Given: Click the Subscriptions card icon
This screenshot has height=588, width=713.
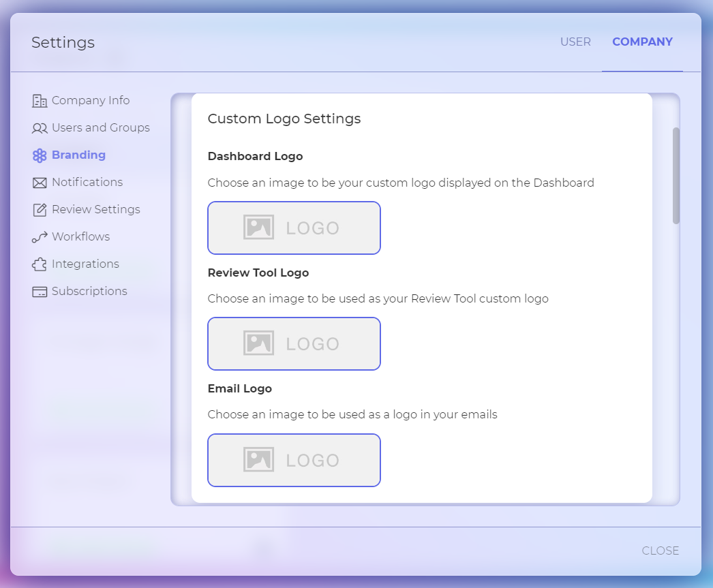Looking at the screenshot, I should point(40,292).
